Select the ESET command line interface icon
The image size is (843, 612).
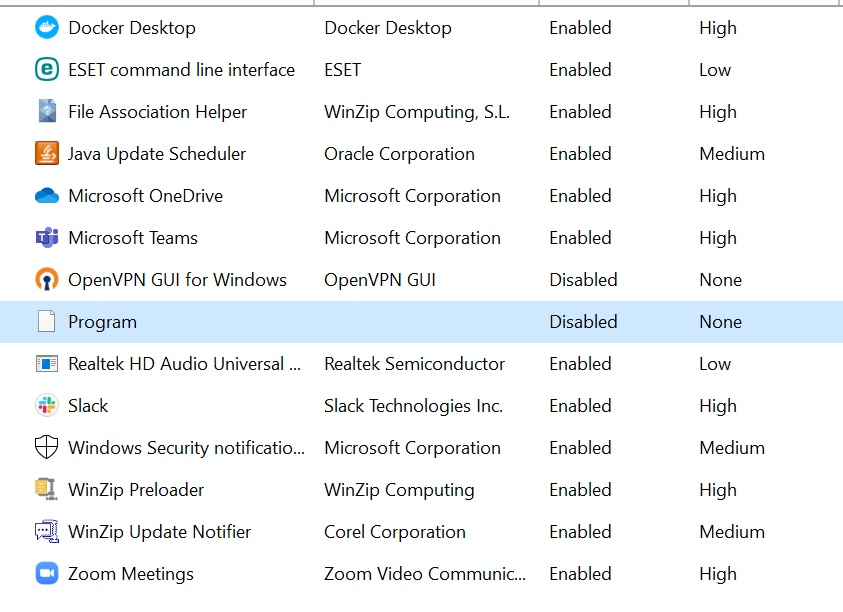47,69
